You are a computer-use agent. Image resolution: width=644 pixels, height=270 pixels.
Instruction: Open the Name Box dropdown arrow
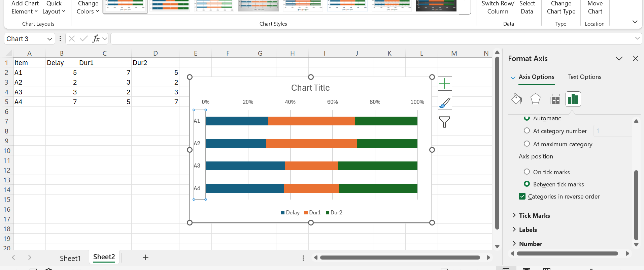49,39
